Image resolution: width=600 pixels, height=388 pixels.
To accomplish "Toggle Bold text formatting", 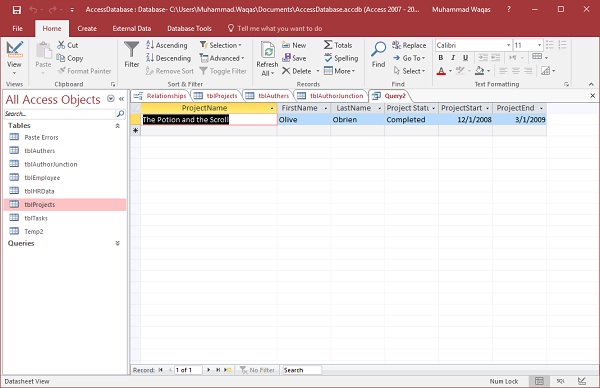I will 441,58.
